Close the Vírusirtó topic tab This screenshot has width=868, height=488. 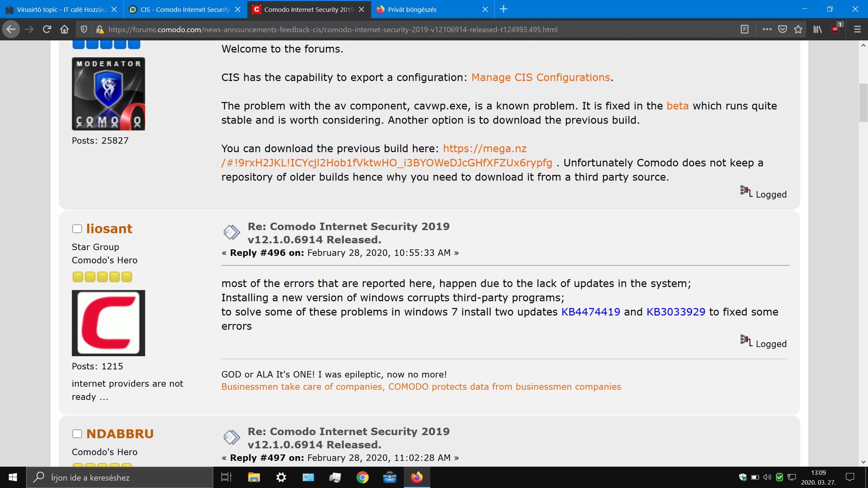[114, 9]
